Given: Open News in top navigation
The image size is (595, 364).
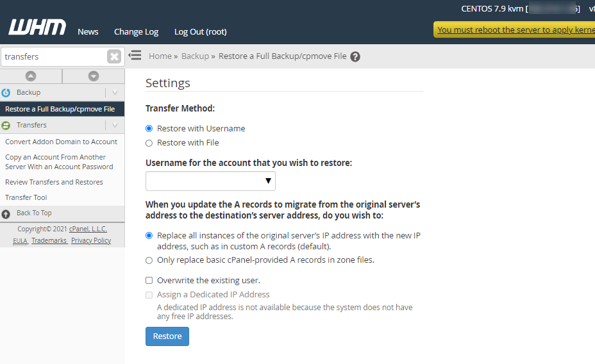Looking at the screenshot, I should [88, 31].
